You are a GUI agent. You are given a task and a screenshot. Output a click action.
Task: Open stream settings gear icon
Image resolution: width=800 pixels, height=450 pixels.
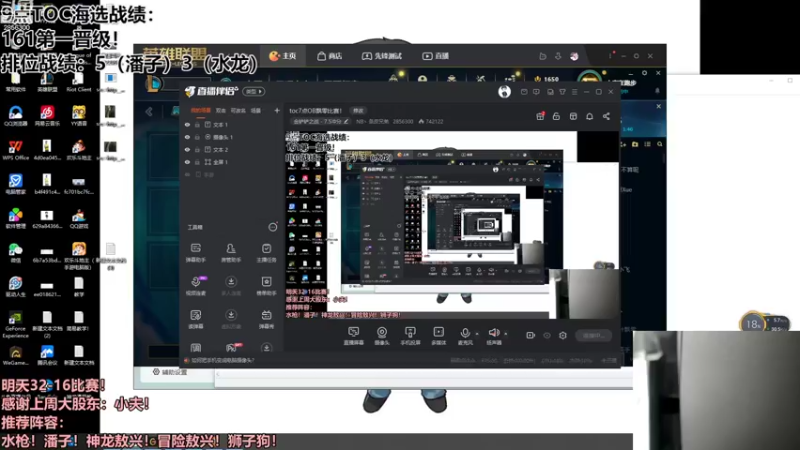[563, 335]
